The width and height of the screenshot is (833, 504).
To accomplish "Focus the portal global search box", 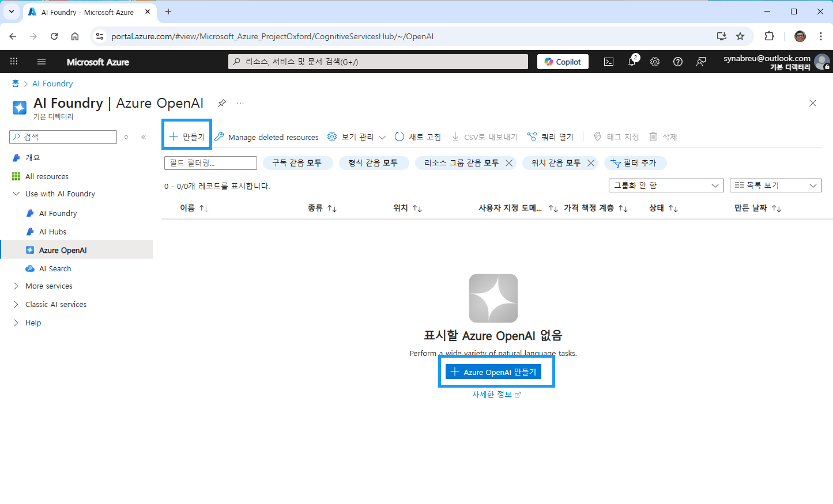I will [x=378, y=62].
